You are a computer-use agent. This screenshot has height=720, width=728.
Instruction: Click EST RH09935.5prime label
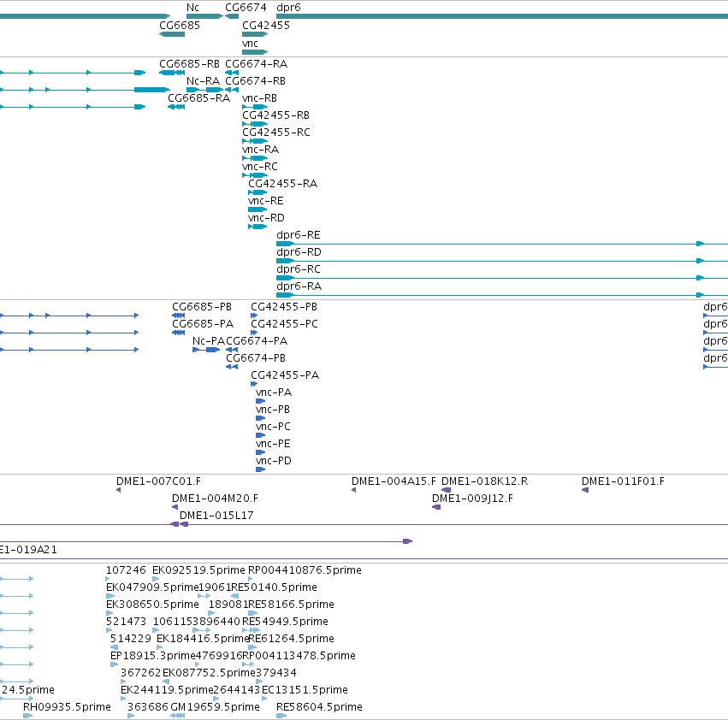[x=67, y=707]
